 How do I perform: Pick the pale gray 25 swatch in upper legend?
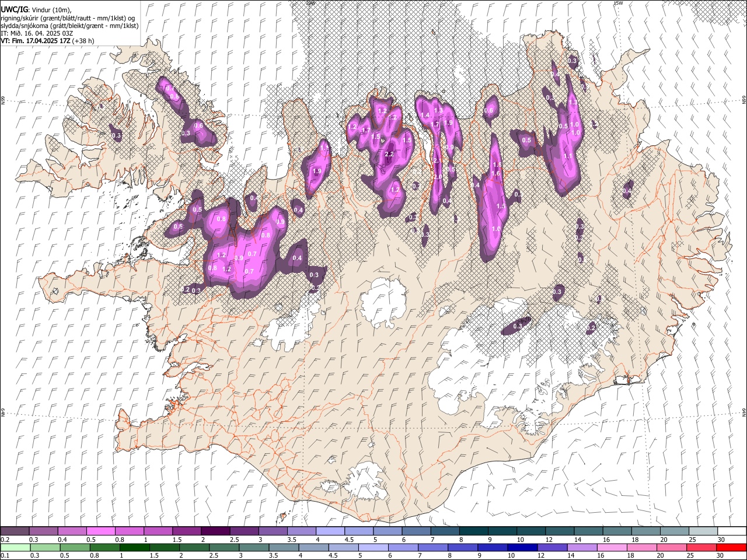[704, 531]
